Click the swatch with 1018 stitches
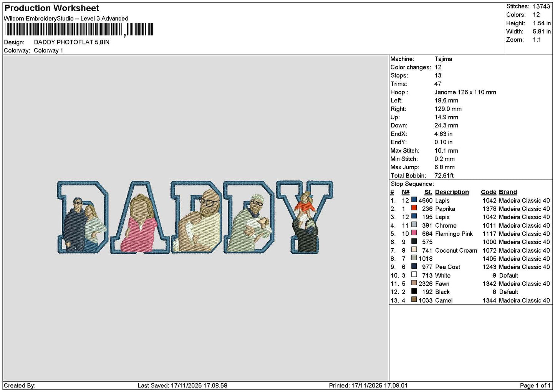 pyautogui.click(x=414, y=258)
